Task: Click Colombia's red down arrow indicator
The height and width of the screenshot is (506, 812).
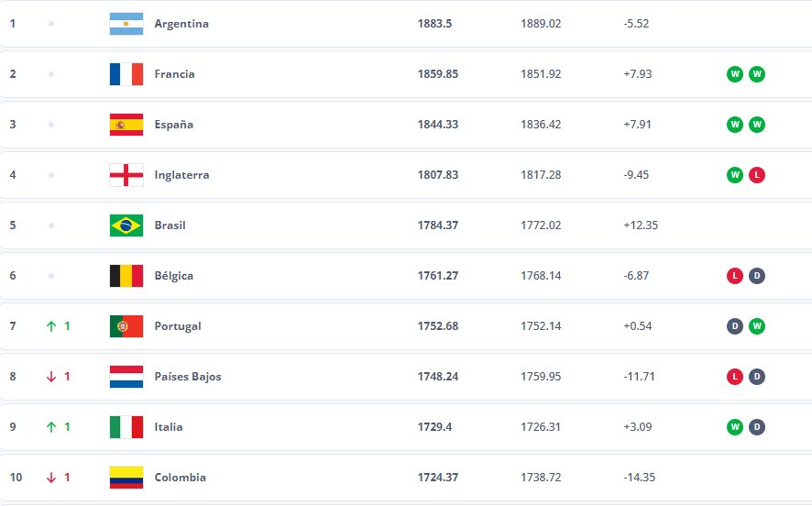Action: pos(51,478)
